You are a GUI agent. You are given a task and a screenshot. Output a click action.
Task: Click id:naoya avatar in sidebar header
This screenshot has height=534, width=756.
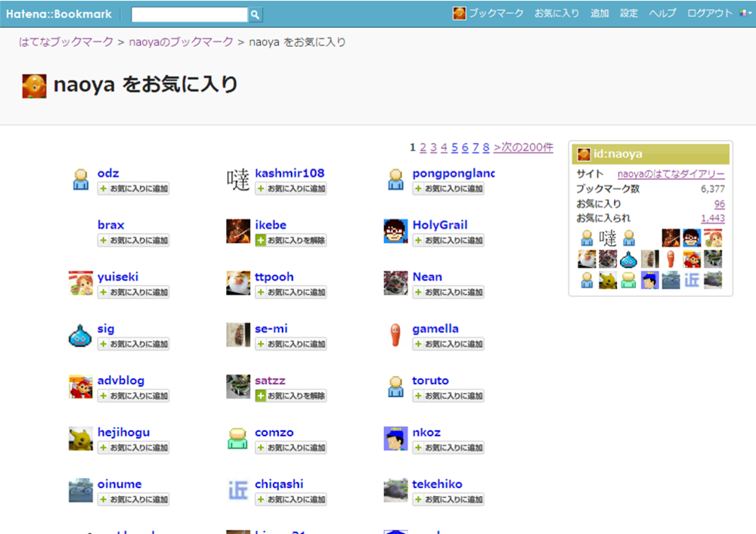pyautogui.click(x=584, y=154)
